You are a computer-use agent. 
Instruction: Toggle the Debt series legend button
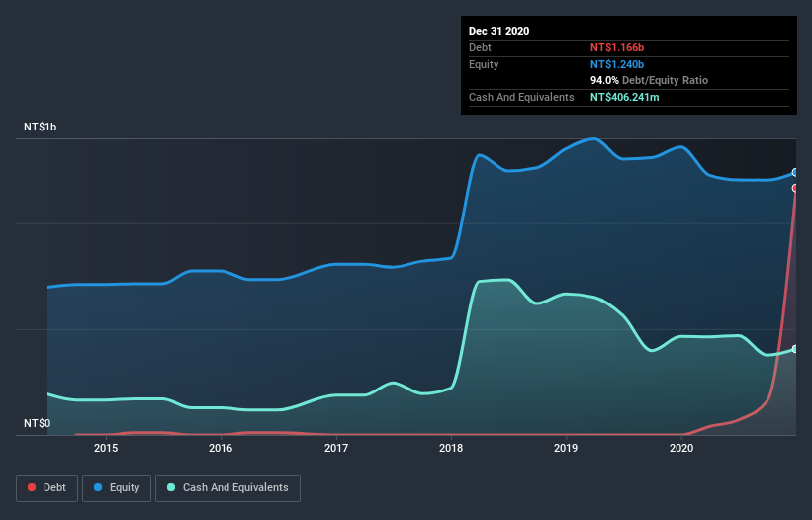coord(47,488)
